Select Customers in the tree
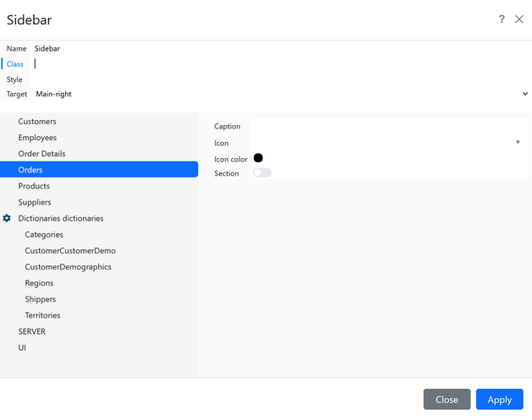Viewport: 532px width, 420px height. coord(37,122)
